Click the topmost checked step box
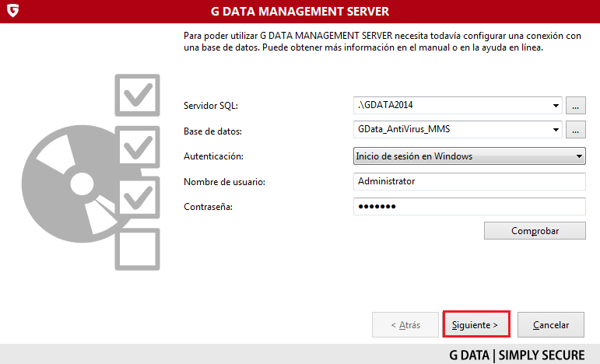Screen dimensions: 600x364 point(137,96)
